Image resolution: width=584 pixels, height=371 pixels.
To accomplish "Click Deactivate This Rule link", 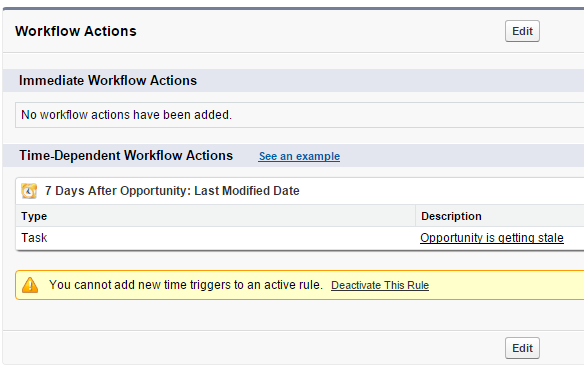I will 380,285.
